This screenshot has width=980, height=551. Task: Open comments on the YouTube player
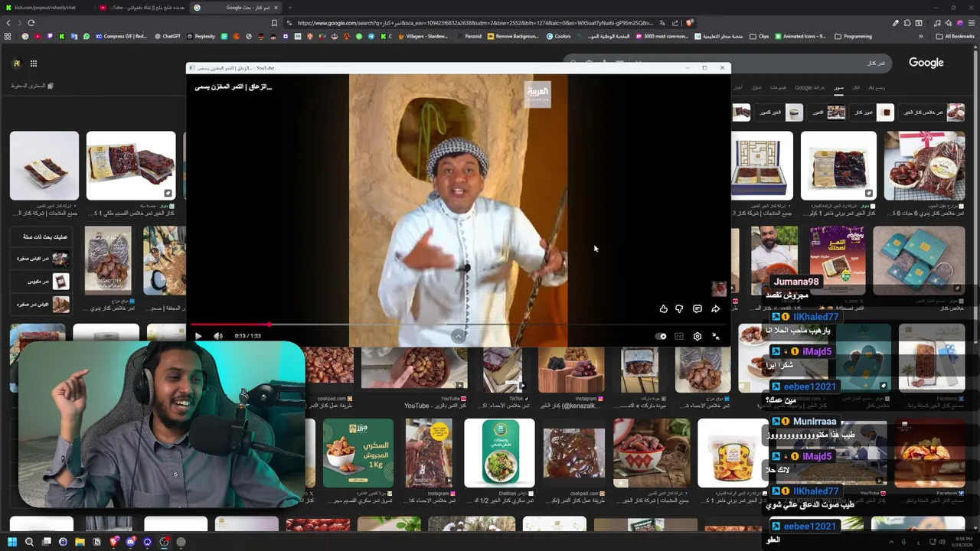point(697,309)
